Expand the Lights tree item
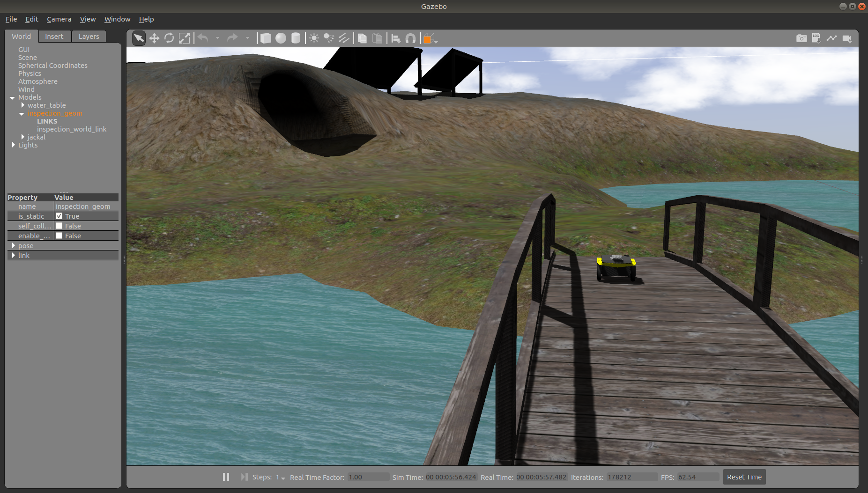 (x=13, y=145)
